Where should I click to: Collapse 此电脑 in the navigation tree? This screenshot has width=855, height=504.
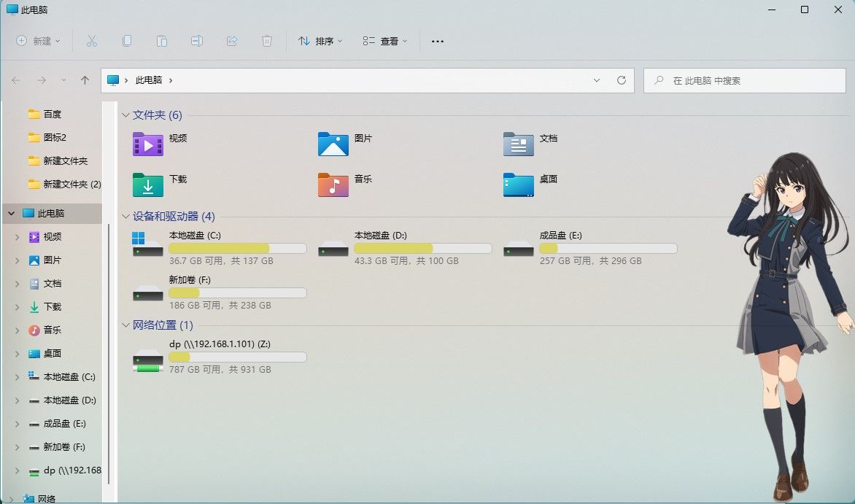click(x=12, y=213)
